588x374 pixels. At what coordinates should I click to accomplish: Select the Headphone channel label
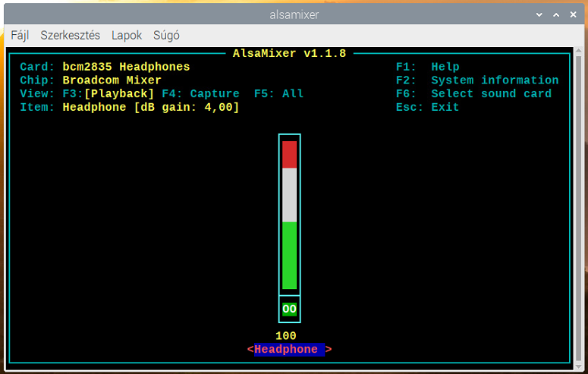(x=290, y=349)
